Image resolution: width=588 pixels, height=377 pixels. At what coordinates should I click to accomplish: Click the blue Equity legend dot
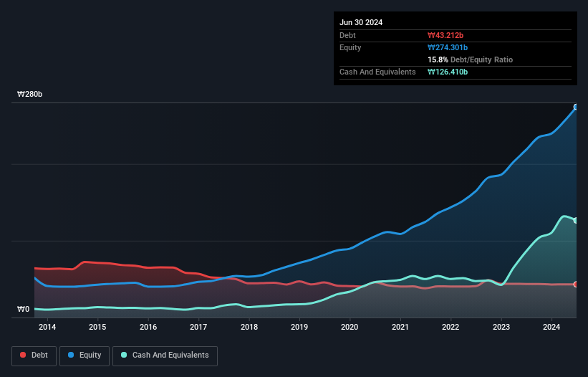(71, 355)
